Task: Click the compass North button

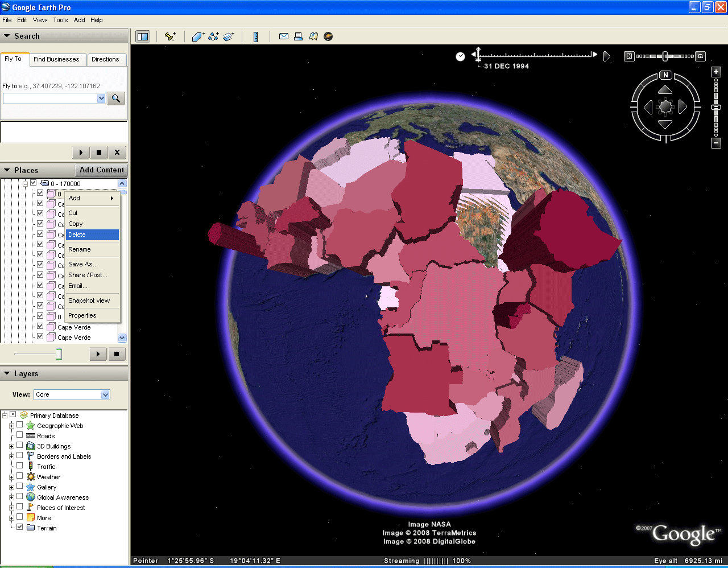Action: coord(665,75)
